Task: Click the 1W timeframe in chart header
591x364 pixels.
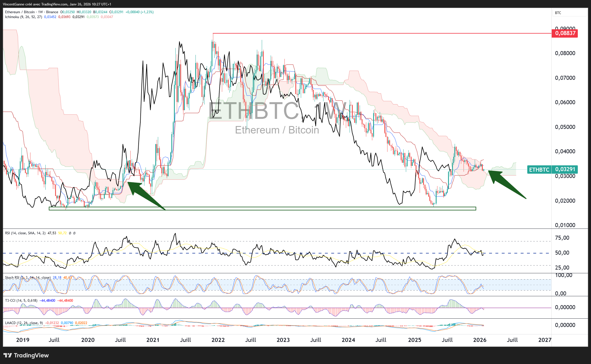Action: pyautogui.click(x=40, y=12)
